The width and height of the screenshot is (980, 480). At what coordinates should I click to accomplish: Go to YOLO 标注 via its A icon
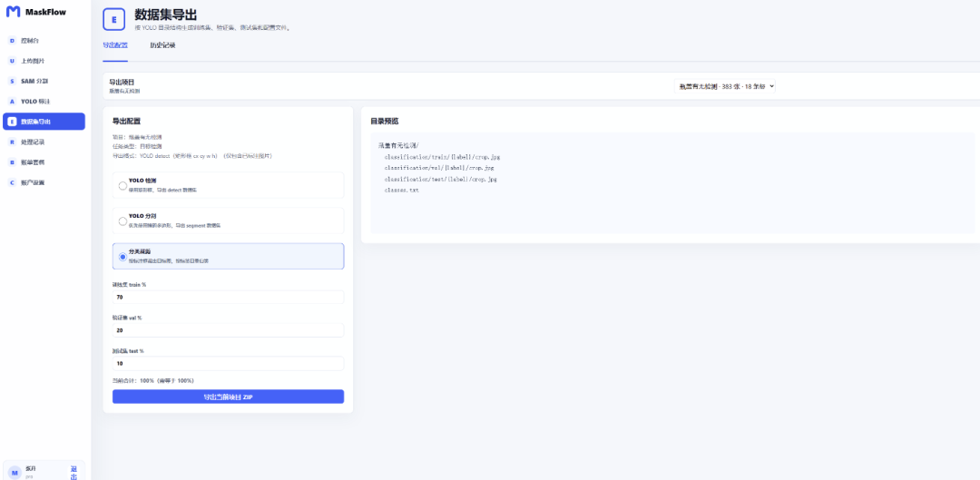pos(12,102)
